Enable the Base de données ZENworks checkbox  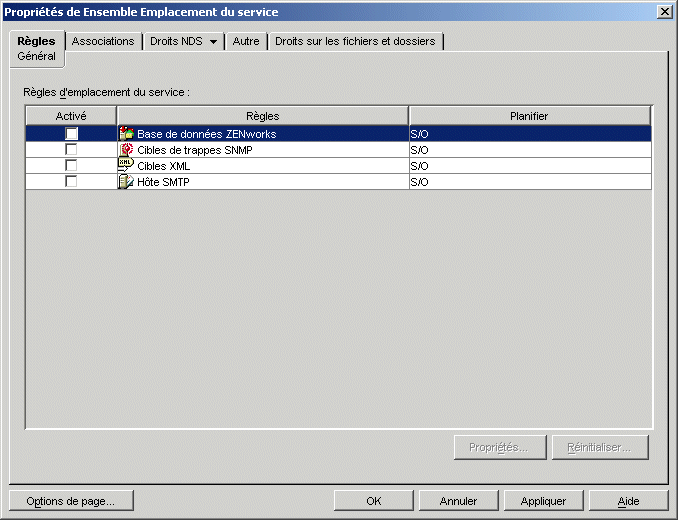(x=71, y=133)
